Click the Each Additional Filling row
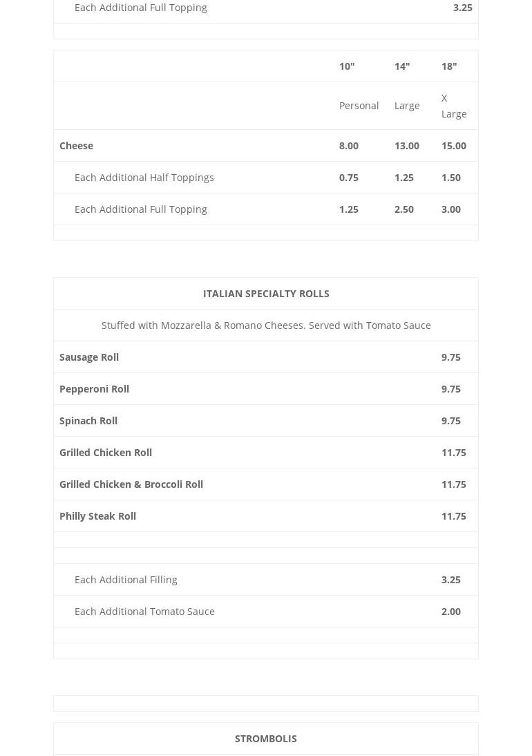The image size is (532, 756). pyautogui.click(x=126, y=579)
